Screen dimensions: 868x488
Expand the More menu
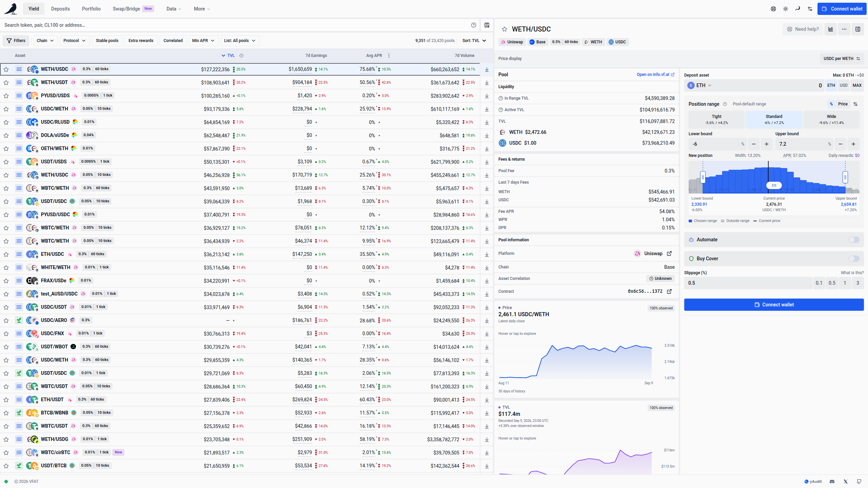click(202, 9)
